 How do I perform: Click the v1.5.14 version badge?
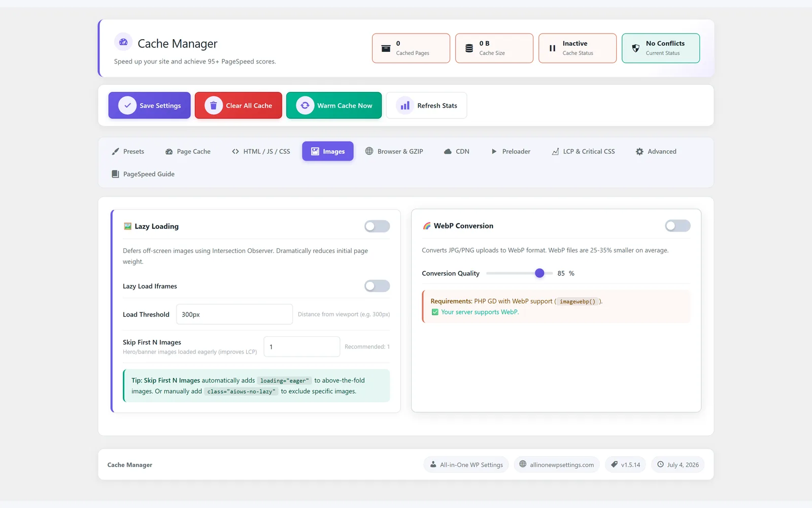point(625,464)
